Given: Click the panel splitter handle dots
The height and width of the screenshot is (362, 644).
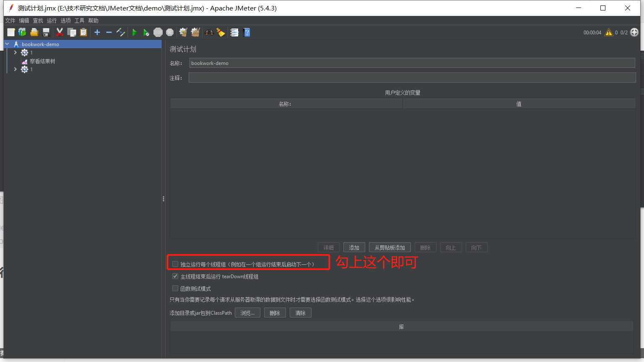Looking at the screenshot, I should click(164, 199).
